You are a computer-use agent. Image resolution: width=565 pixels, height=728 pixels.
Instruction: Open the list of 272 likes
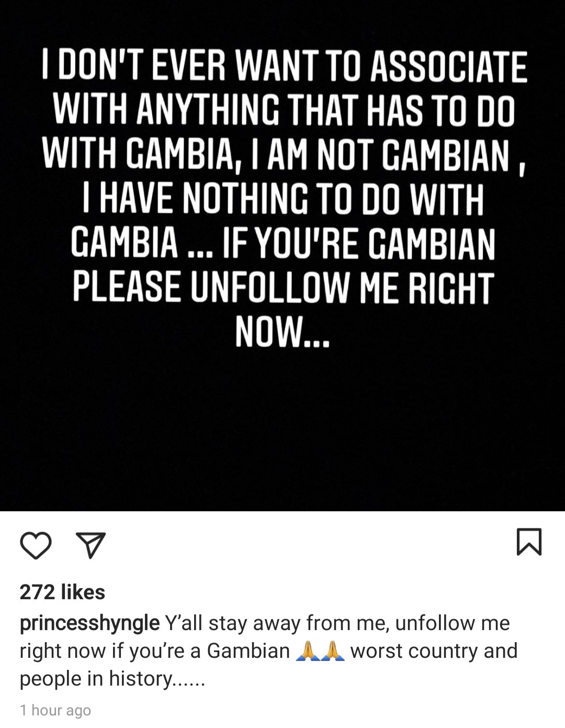point(62,592)
